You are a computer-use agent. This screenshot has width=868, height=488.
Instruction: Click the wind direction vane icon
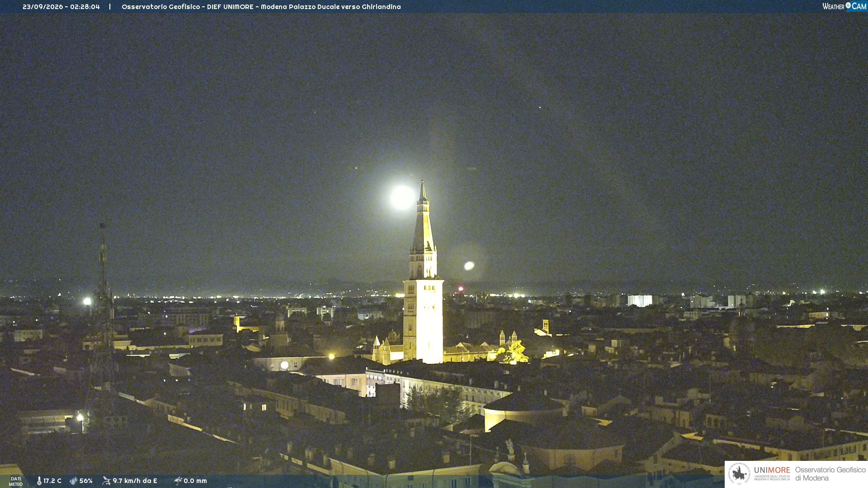pos(106,481)
